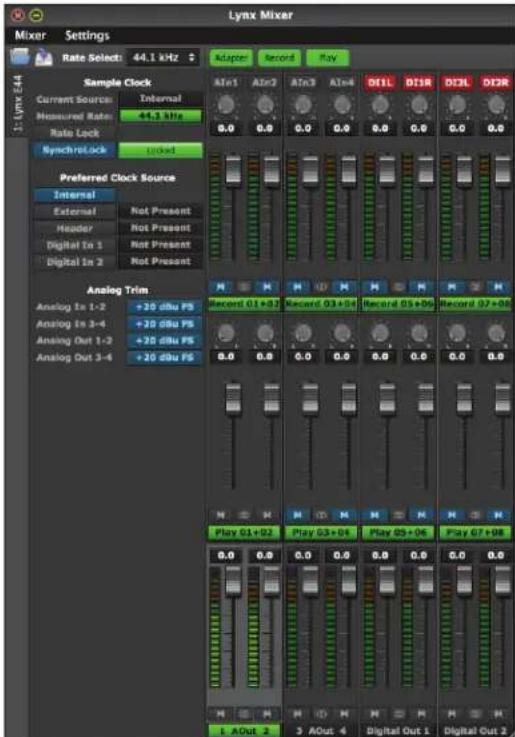Click the stereo link icon above Play 05+06
Image resolution: width=515 pixels, height=737 pixels.
pyautogui.click(x=398, y=515)
